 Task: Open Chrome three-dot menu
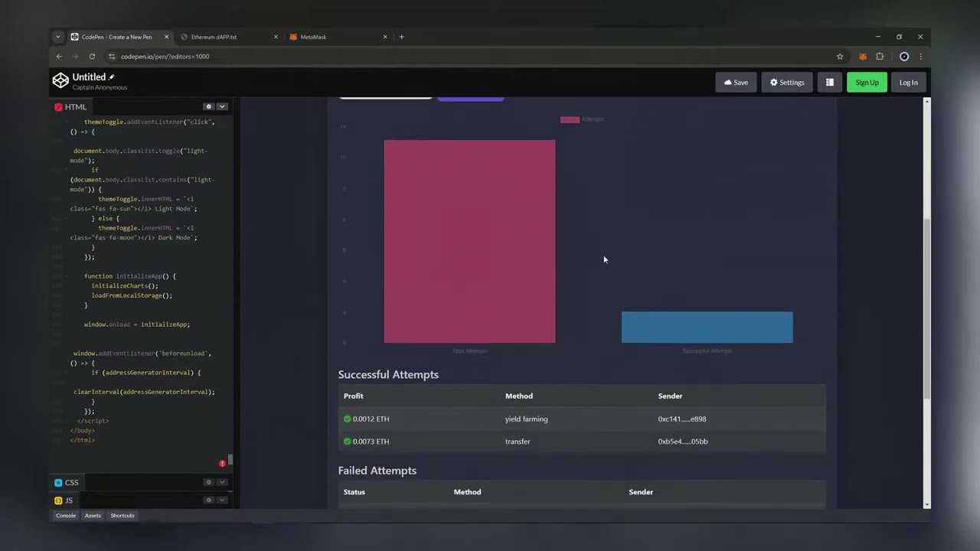(920, 57)
